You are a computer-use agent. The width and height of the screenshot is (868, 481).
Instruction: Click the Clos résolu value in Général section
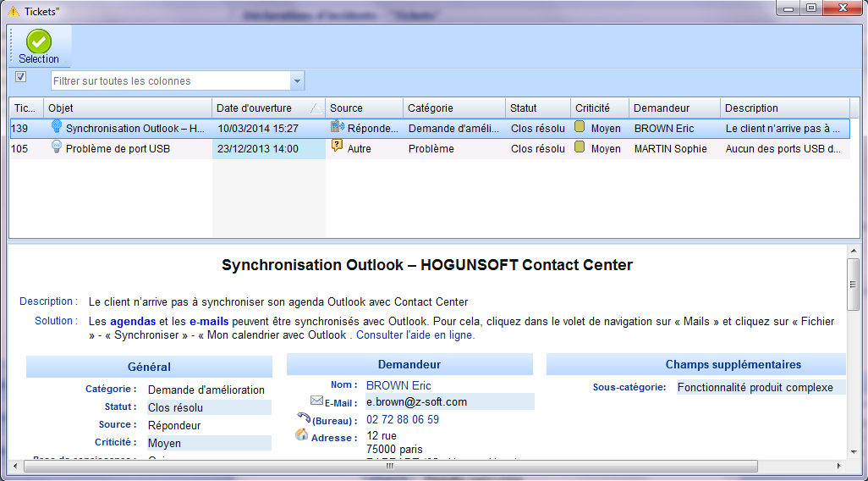(x=209, y=407)
